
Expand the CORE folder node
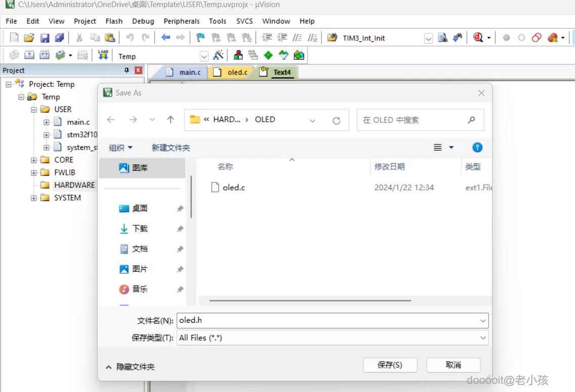(x=34, y=160)
